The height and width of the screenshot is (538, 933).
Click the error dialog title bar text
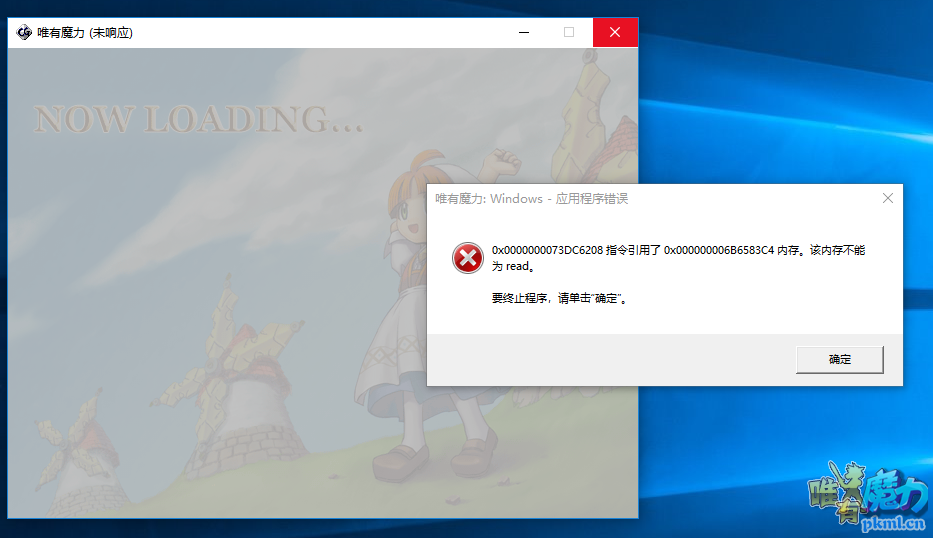point(531,199)
